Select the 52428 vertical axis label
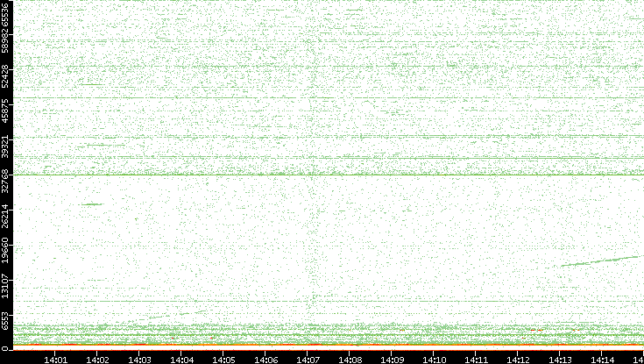The width and height of the screenshot is (644, 364). click(x=4, y=77)
